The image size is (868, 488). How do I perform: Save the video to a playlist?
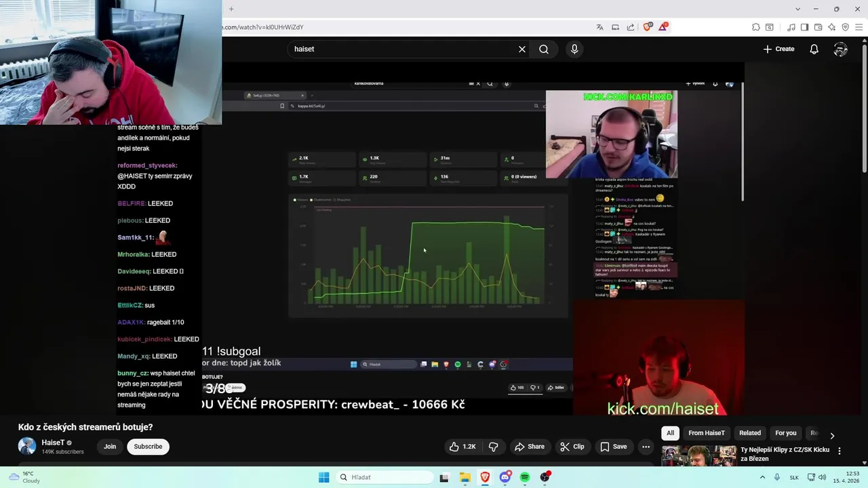click(613, 447)
